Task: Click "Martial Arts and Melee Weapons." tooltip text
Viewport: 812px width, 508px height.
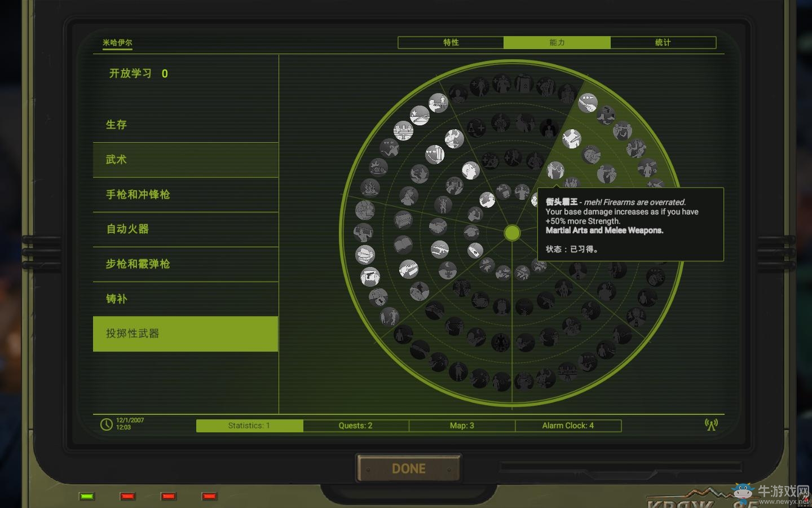Action: pos(604,230)
